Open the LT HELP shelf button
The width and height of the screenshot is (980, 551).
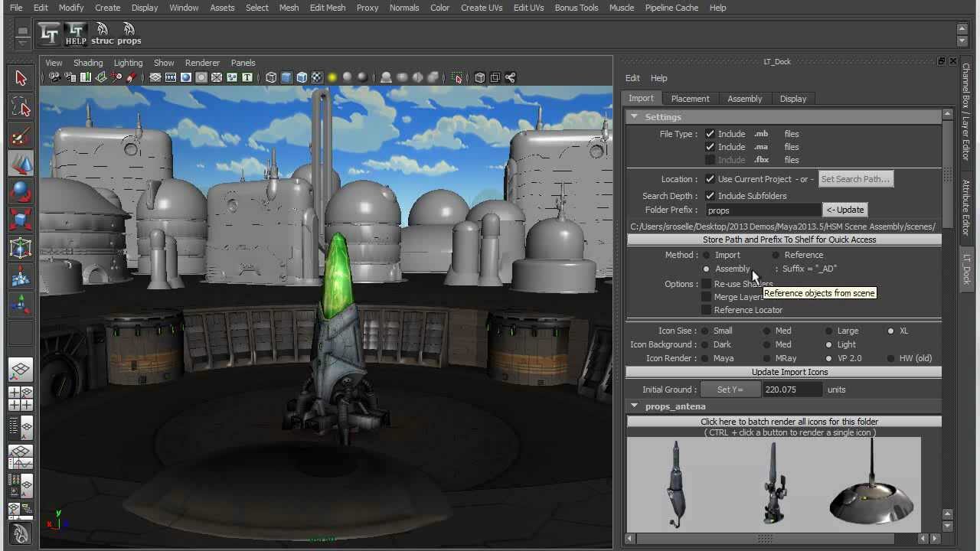76,34
